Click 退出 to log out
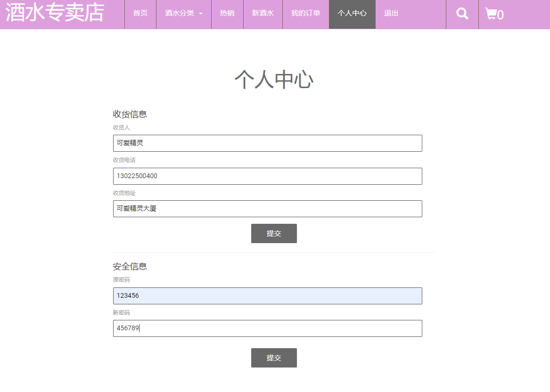550x392 pixels. point(391,13)
